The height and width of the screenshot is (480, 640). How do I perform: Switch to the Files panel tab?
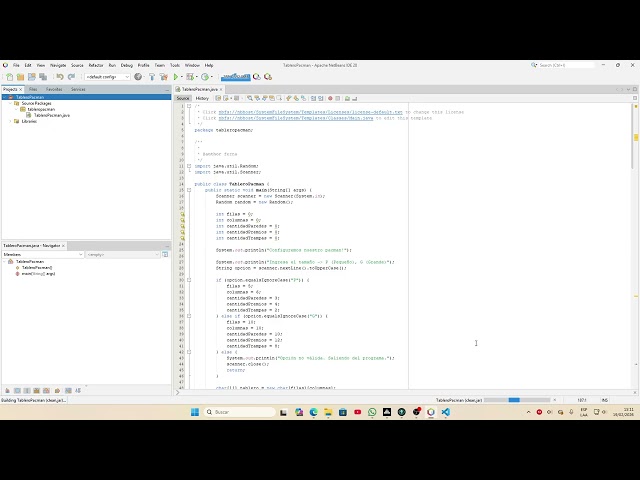point(33,89)
